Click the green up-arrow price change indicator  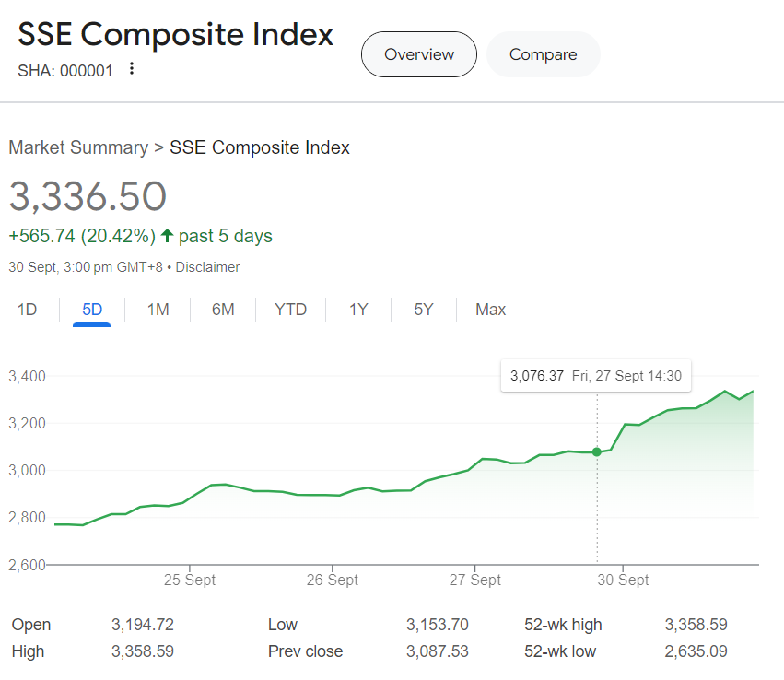click(167, 236)
